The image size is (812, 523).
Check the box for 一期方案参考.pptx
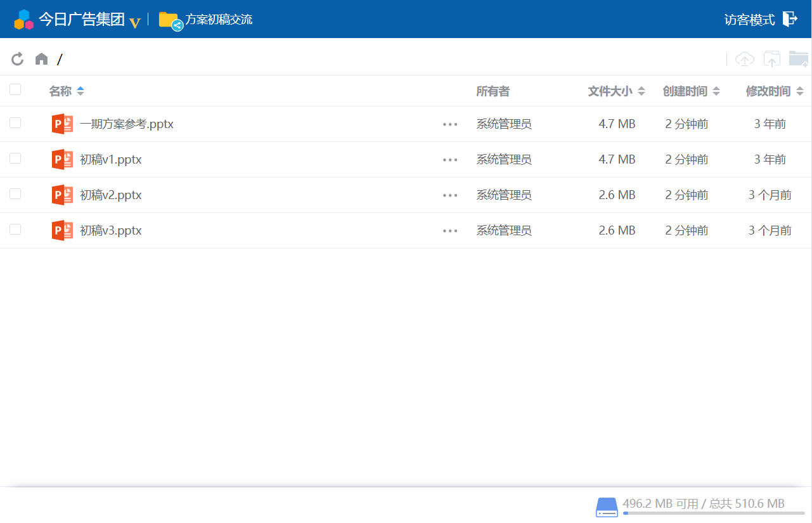click(15, 122)
